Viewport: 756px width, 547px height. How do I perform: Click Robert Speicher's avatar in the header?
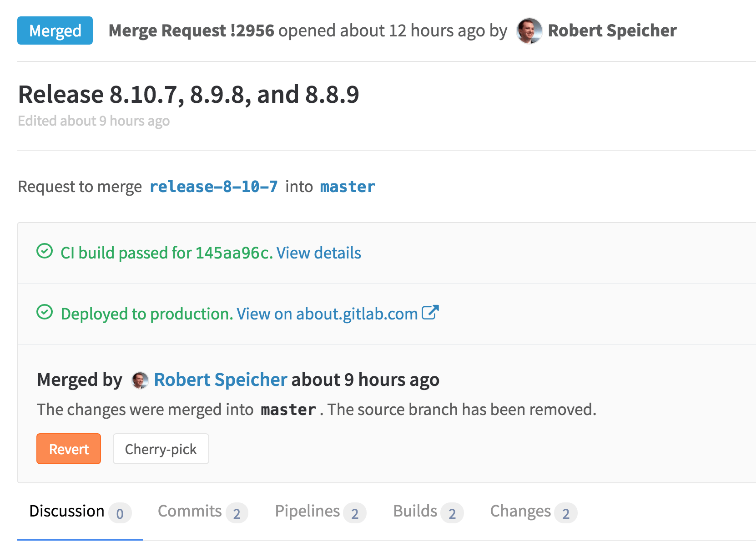click(529, 30)
